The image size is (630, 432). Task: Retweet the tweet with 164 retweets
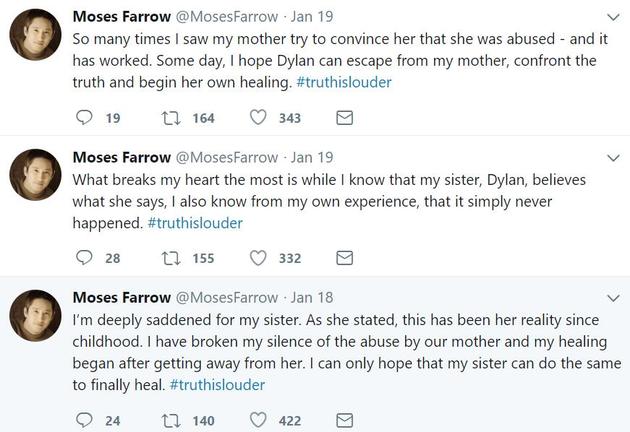coord(171,118)
